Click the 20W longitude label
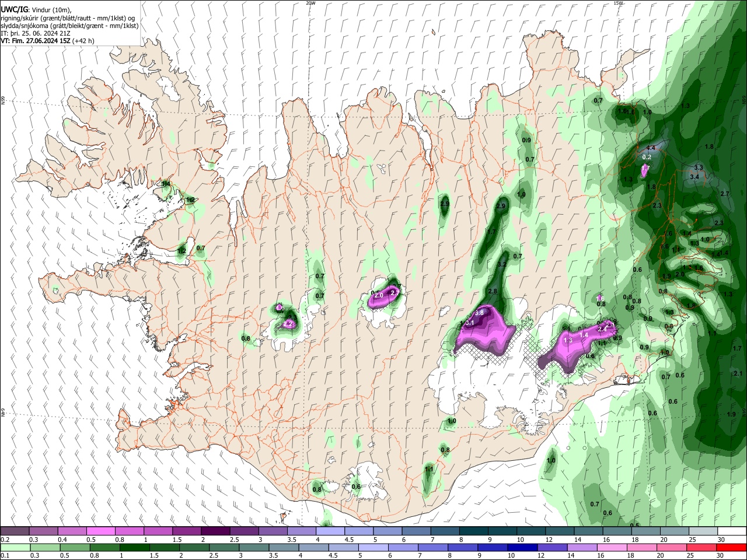This screenshot has height=560, width=747. pyautogui.click(x=311, y=3)
